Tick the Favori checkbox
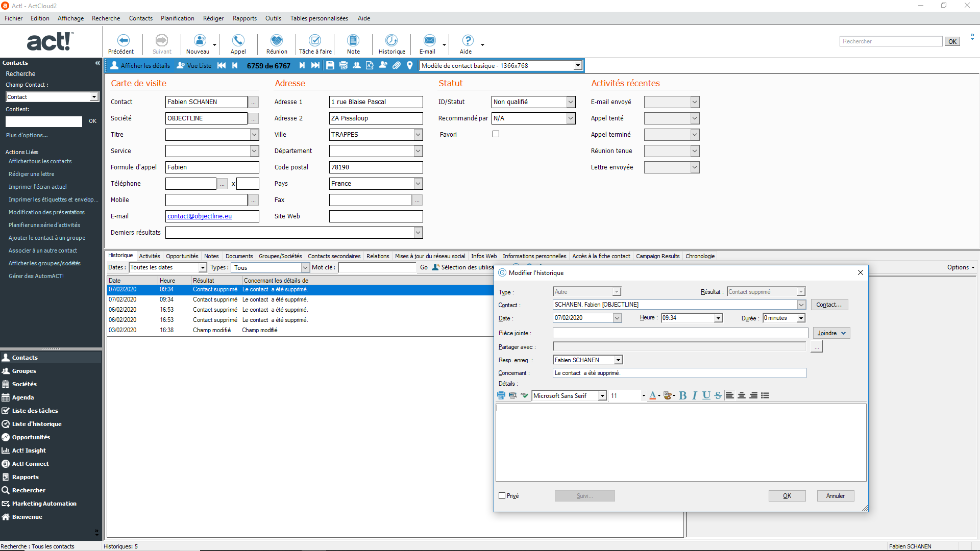Image resolution: width=980 pixels, height=551 pixels. pos(496,134)
